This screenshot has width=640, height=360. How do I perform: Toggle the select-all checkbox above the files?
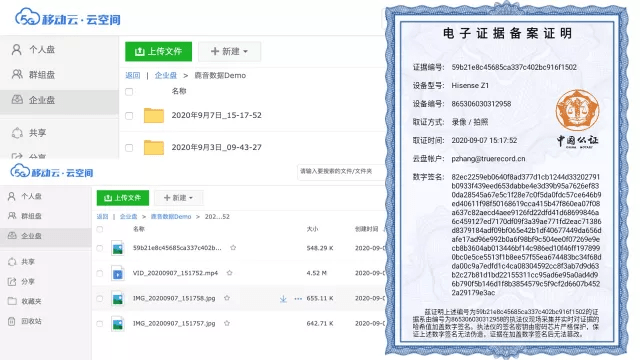(x=100, y=229)
